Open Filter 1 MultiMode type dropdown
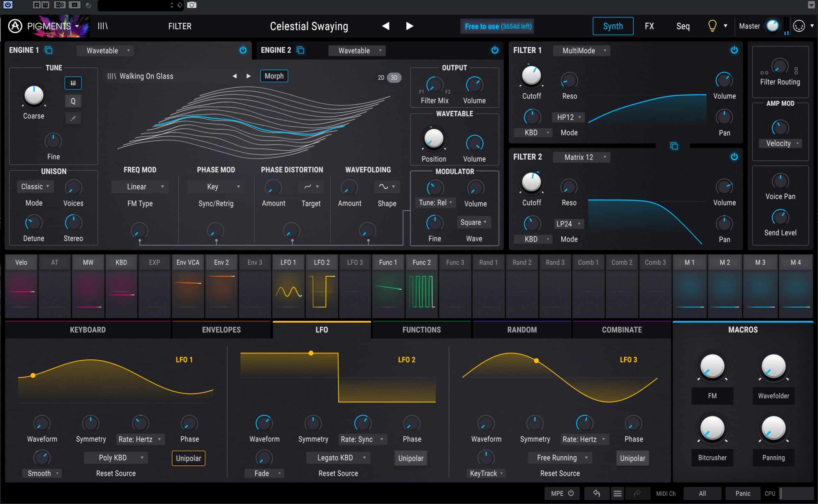 (582, 51)
